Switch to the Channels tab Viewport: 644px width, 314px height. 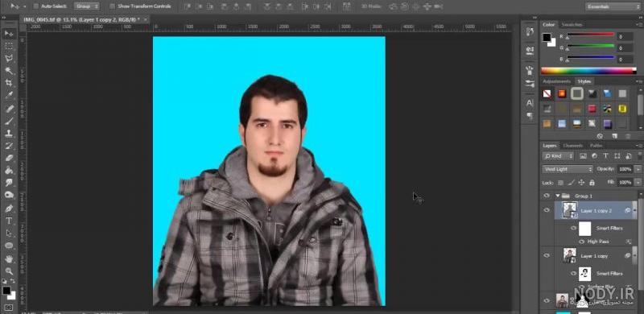pos(572,146)
